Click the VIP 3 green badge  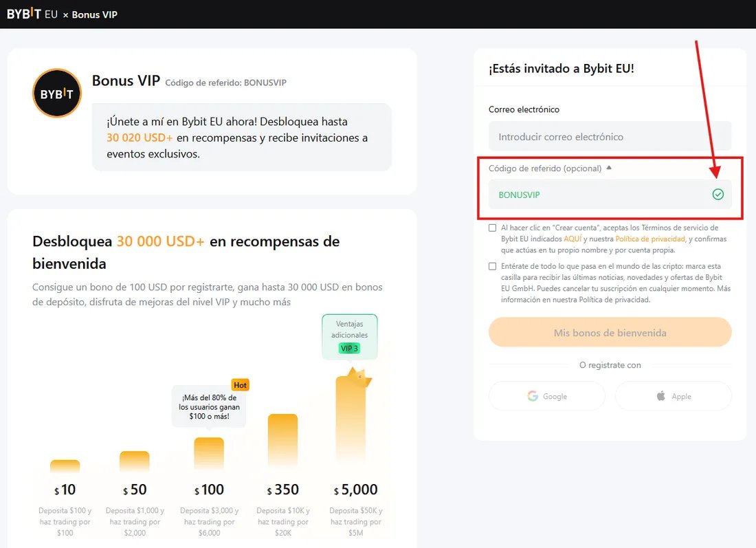(350, 349)
